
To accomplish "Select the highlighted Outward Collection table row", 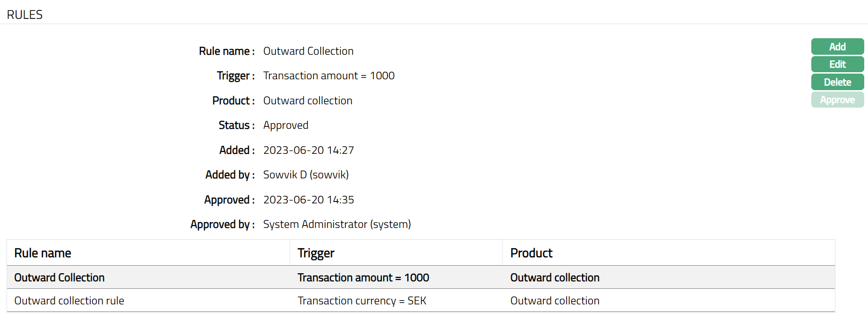I will [60, 277].
